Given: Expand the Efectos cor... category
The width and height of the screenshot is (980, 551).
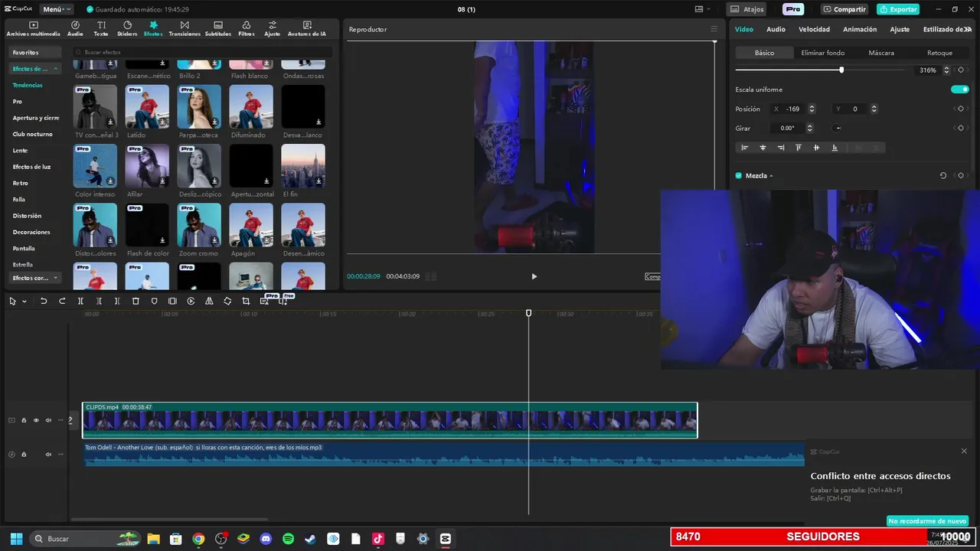Looking at the screenshot, I should [35, 278].
